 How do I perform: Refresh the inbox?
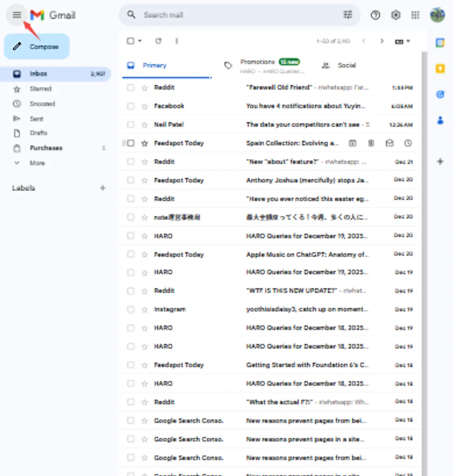tap(158, 41)
